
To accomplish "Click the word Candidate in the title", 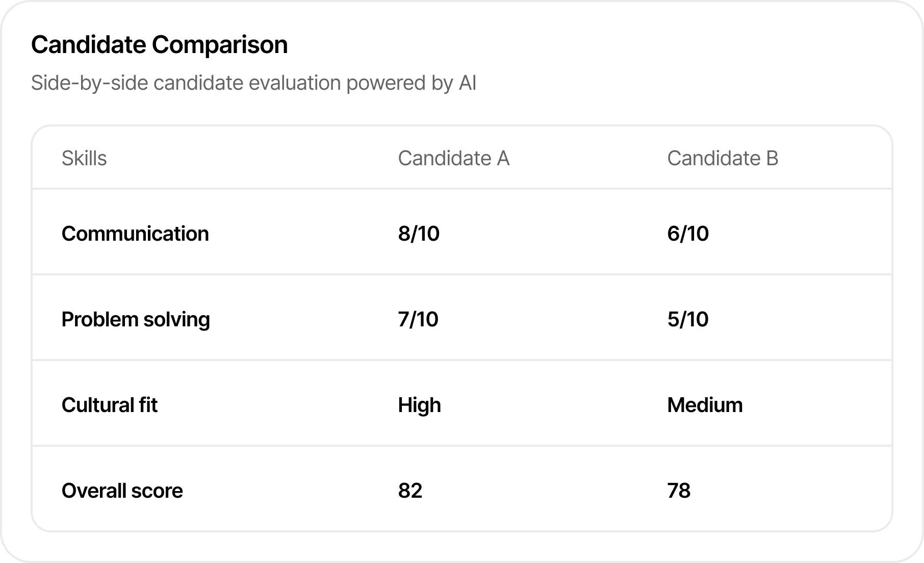I will point(88,44).
